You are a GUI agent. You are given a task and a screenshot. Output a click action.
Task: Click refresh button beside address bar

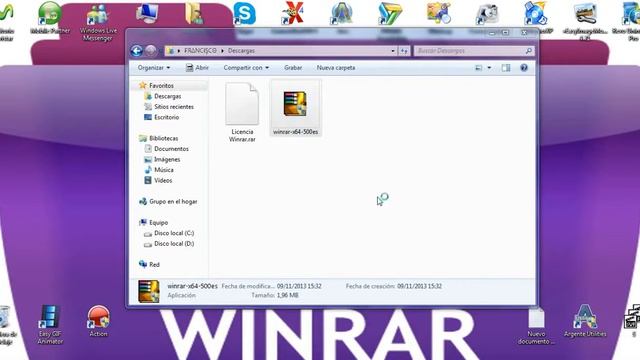tap(404, 51)
